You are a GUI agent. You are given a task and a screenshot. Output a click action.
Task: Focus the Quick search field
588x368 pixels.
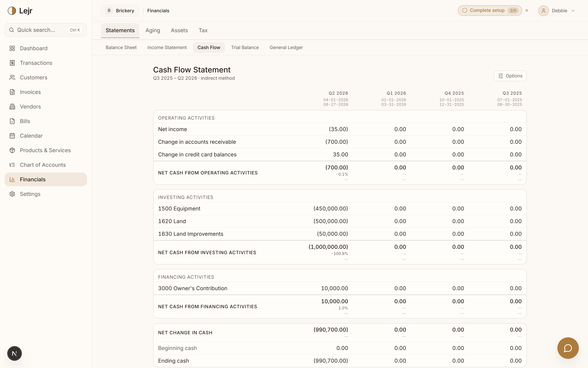46,30
